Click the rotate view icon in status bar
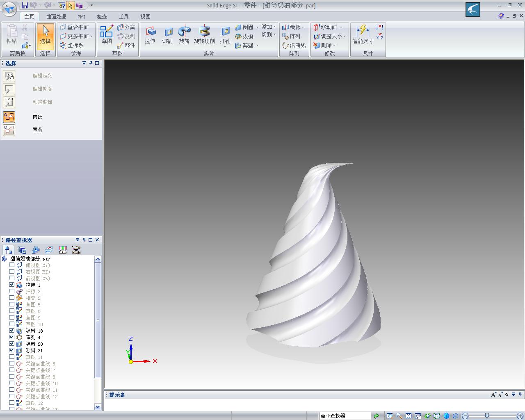Image resolution: width=525 pixels, height=420 pixels. [427, 416]
